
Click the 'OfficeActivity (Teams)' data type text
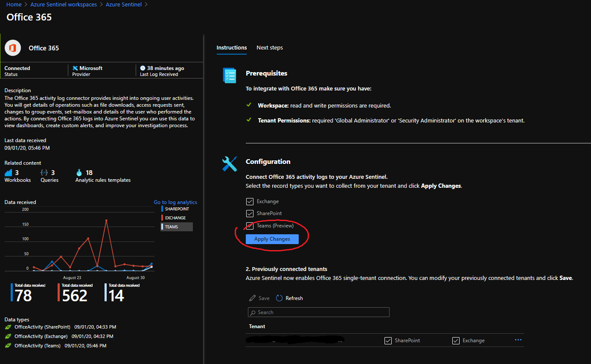[38, 346]
